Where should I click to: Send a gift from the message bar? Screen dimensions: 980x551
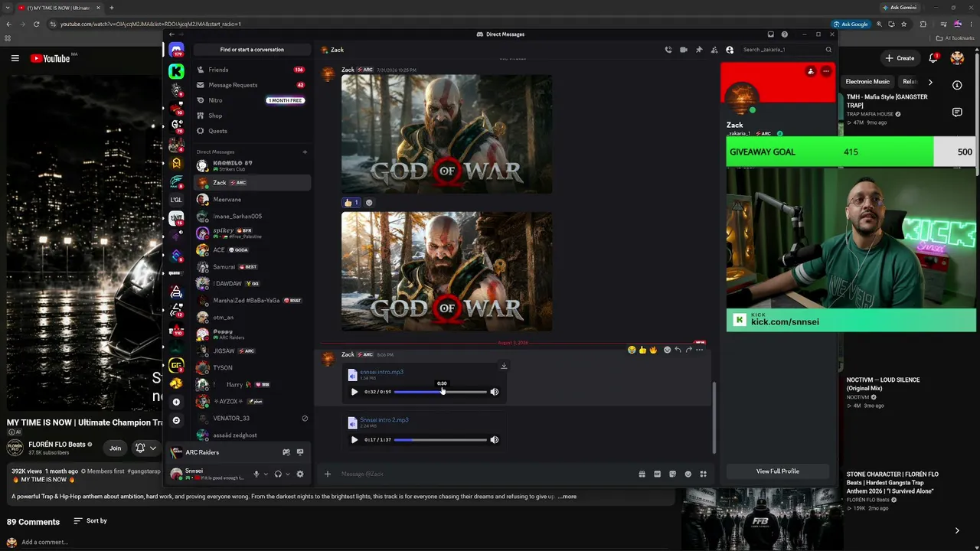click(642, 474)
